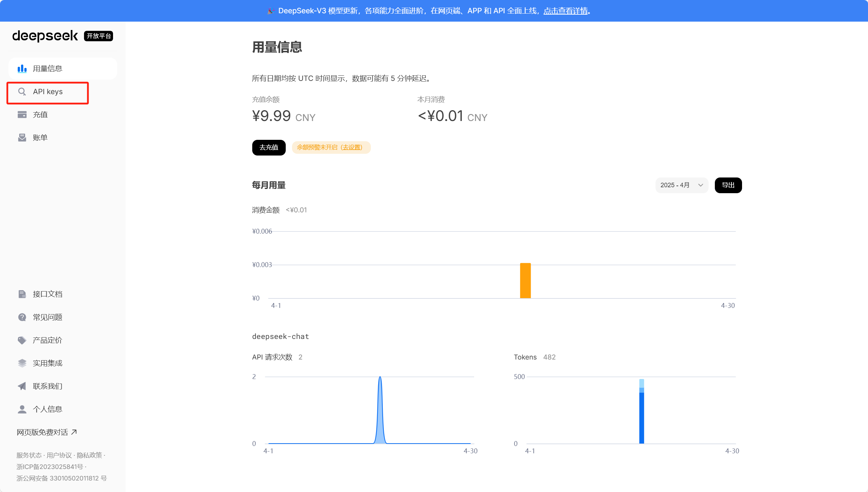
Task: Open the 点击查看详情 banner link
Action: pyautogui.click(x=565, y=11)
